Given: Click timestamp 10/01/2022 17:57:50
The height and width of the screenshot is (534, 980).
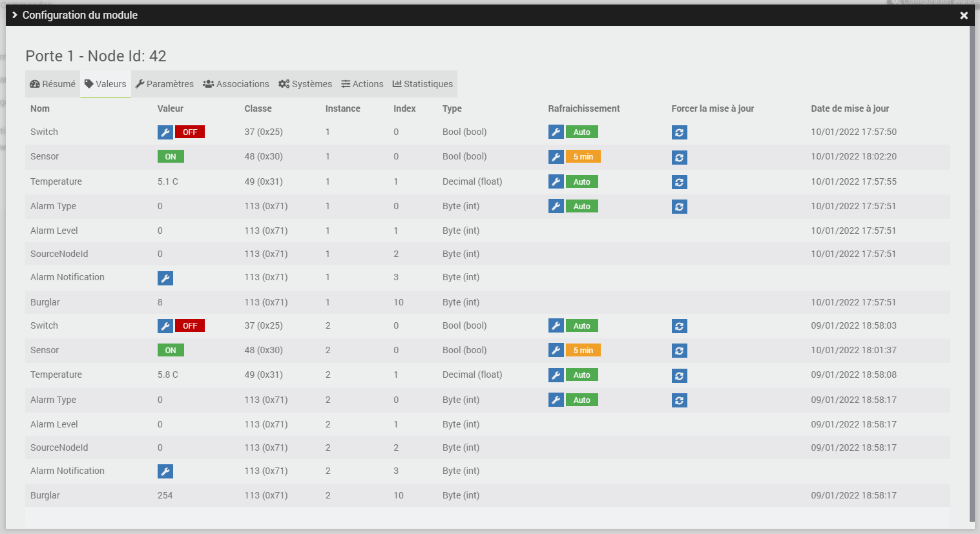Looking at the screenshot, I should tap(854, 132).
